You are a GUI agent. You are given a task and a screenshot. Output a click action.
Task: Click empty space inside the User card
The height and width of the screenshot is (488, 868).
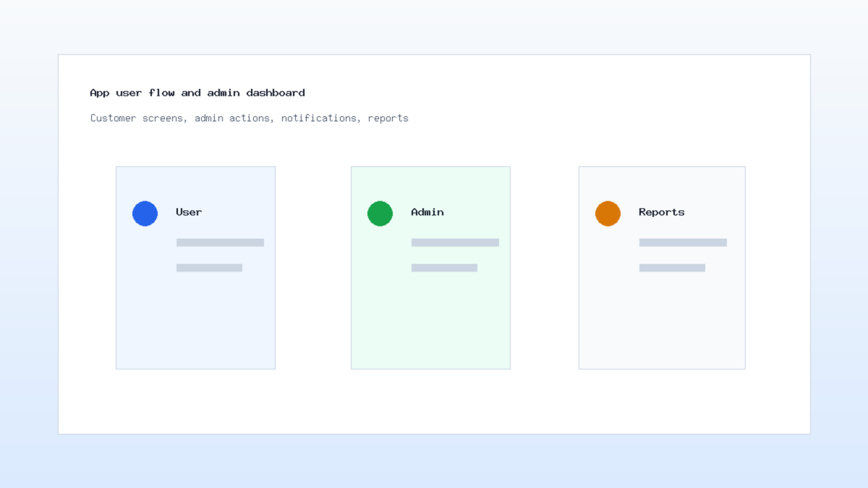[x=195, y=325]
